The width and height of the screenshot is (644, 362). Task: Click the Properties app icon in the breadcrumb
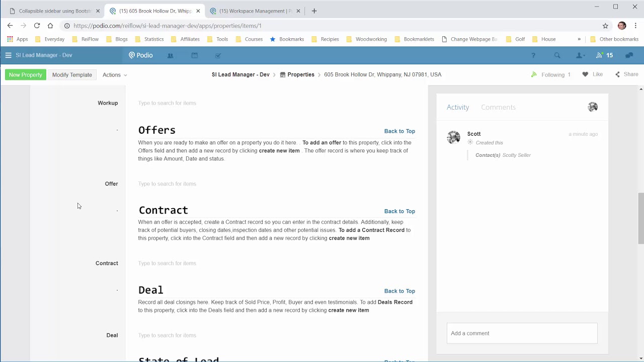click(x=283, y=74)
